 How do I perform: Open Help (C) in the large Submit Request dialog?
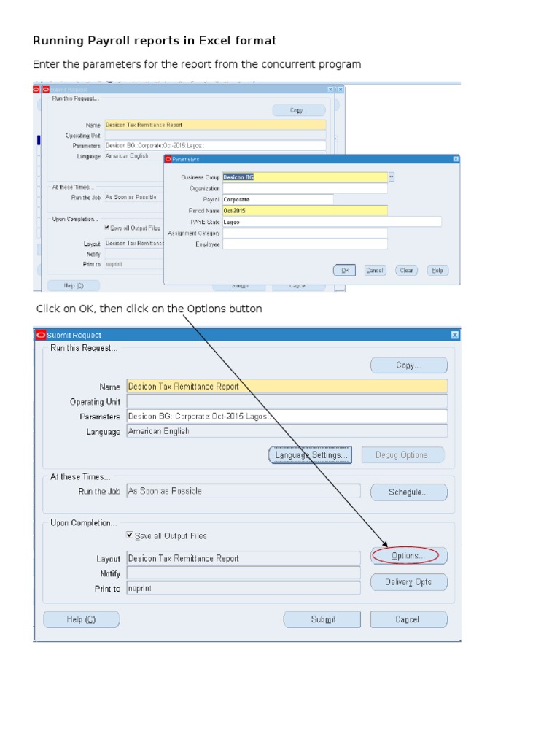pyautogui.click(x=82, y=619)
